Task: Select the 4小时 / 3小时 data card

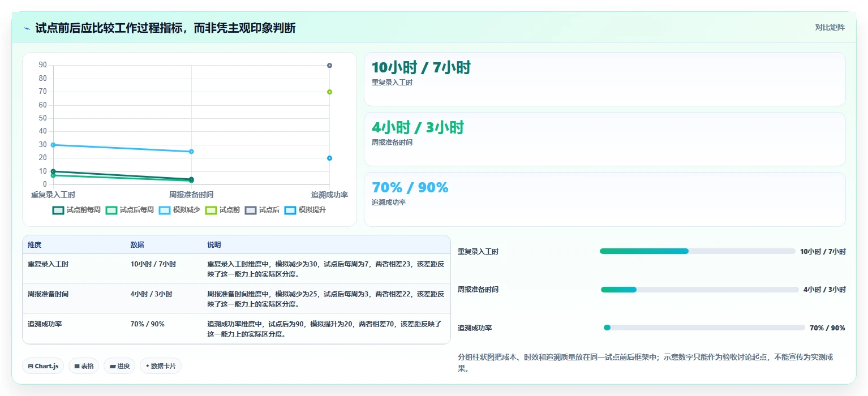Action: pos(604,139)
